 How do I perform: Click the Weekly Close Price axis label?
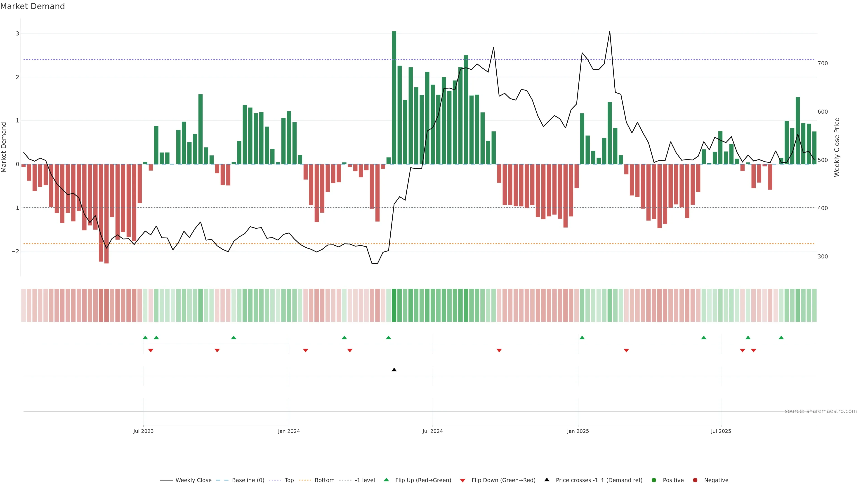click(x=837, y=147)
